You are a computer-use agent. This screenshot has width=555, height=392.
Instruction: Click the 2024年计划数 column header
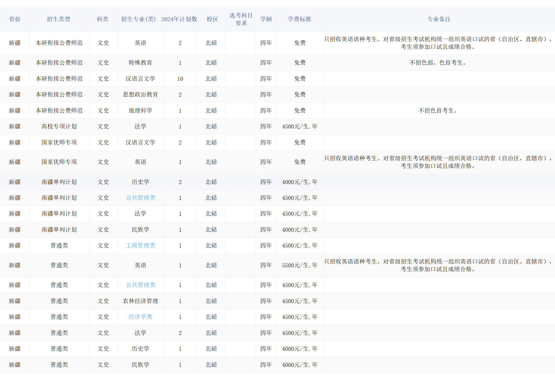(x=179, y=19)
